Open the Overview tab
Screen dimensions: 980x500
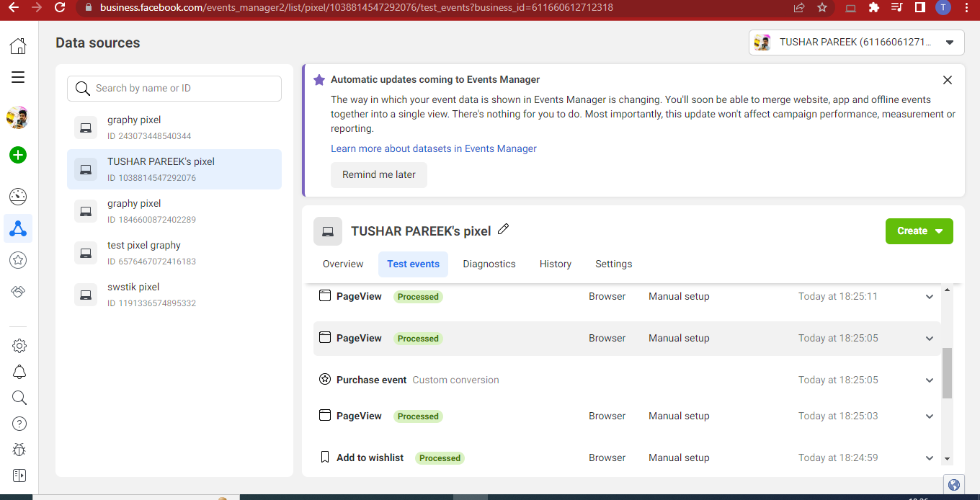(343, 264)
